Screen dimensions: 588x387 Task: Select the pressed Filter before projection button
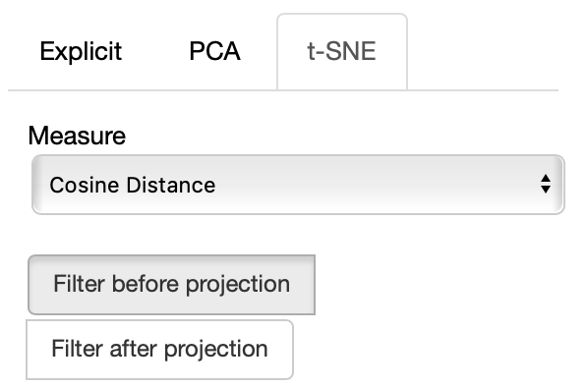pyautogui.click(x=171, y=285)
